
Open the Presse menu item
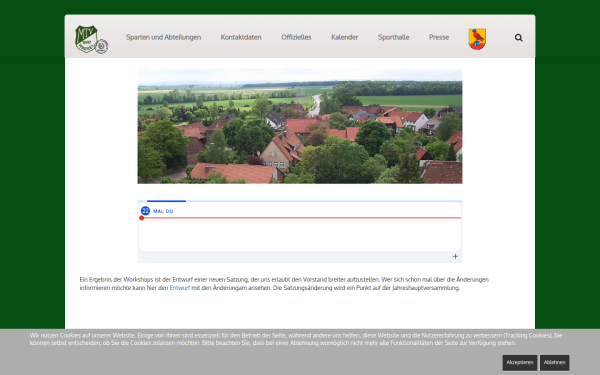[439, 37]
